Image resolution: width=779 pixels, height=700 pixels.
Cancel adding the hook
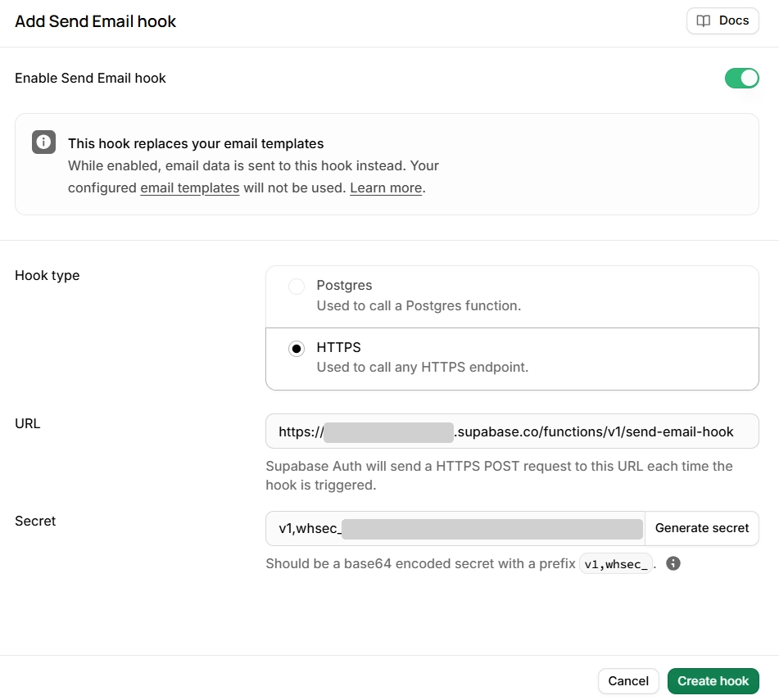(628, 680)
